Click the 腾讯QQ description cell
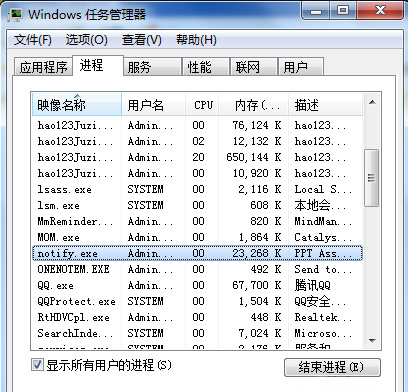Screen dimensions: 408x392 coord(312,285)
